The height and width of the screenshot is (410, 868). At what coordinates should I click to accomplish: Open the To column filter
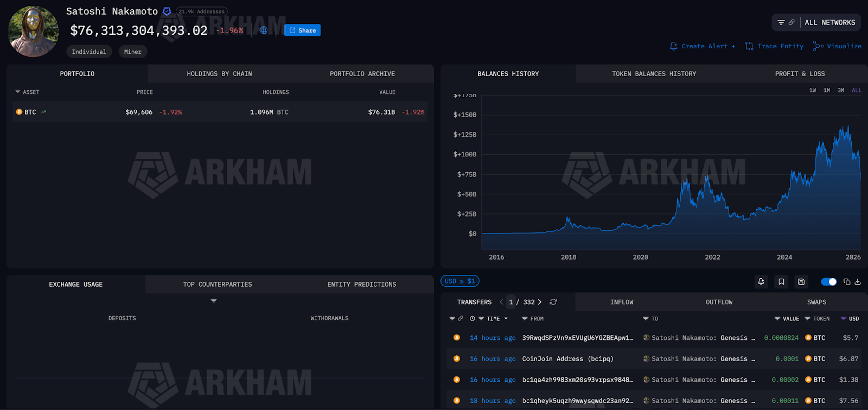point(646,319)
